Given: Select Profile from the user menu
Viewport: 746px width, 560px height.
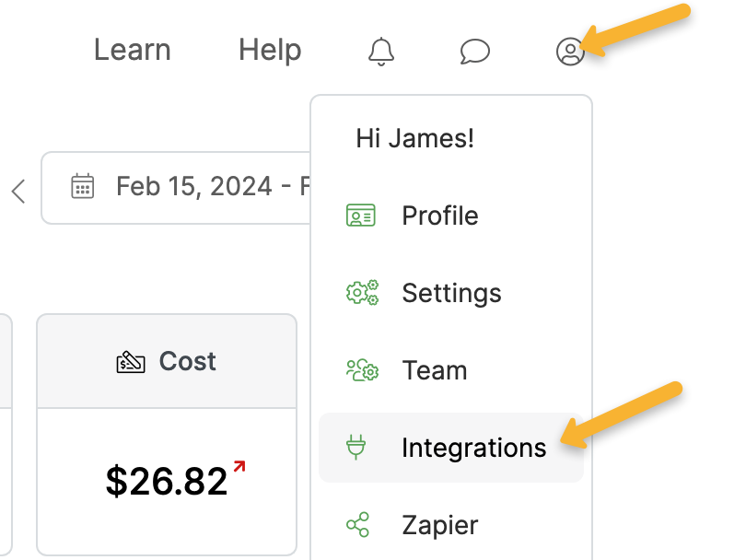Looking at the screenshot, I should [x=439, y=216].
